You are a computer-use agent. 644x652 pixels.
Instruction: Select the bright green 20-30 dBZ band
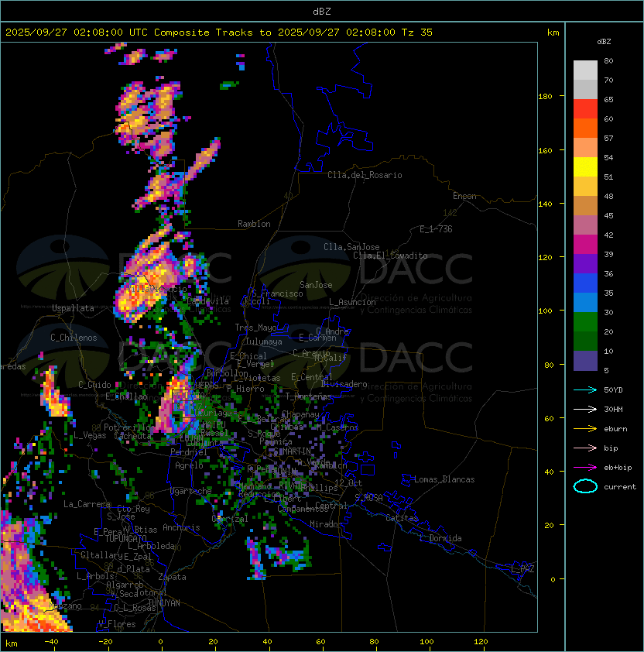pos(585,322)
